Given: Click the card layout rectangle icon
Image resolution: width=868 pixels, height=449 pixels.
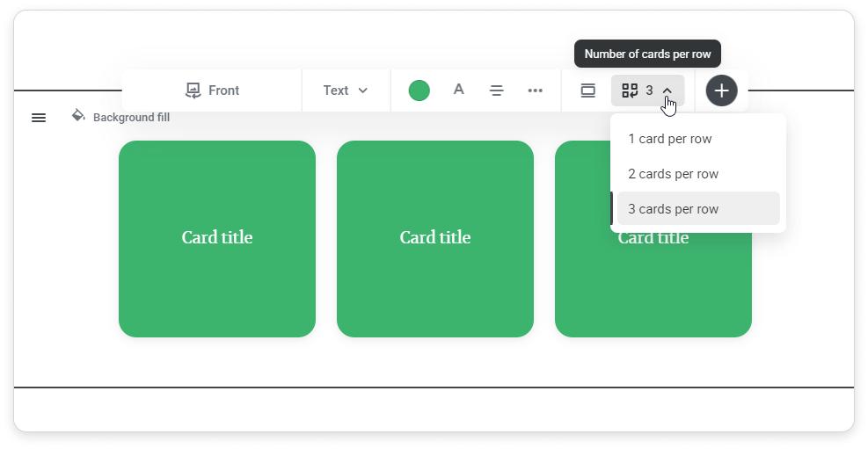Looking at the screenshot, I should [x=587, y=91].
